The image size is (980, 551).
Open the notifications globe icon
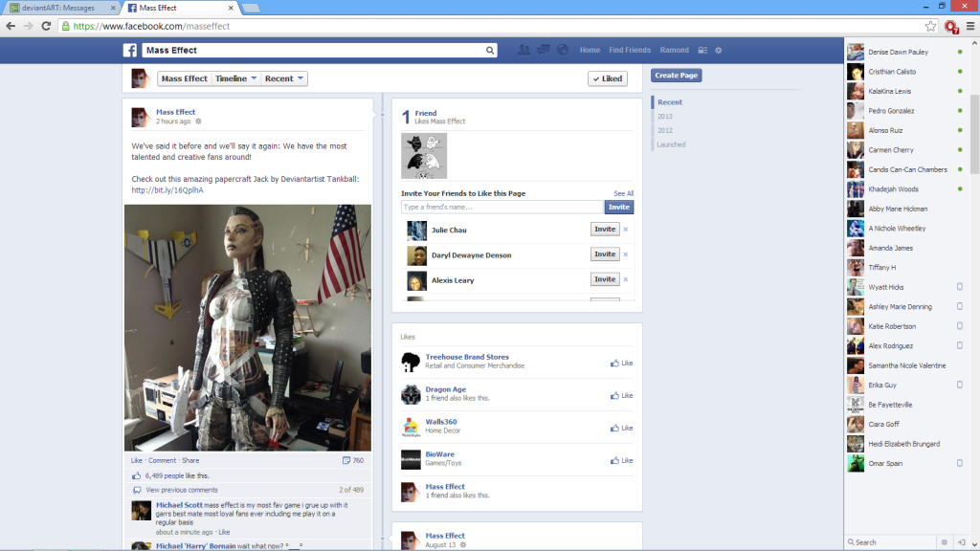pyautogui.click(x=563, y=50)
